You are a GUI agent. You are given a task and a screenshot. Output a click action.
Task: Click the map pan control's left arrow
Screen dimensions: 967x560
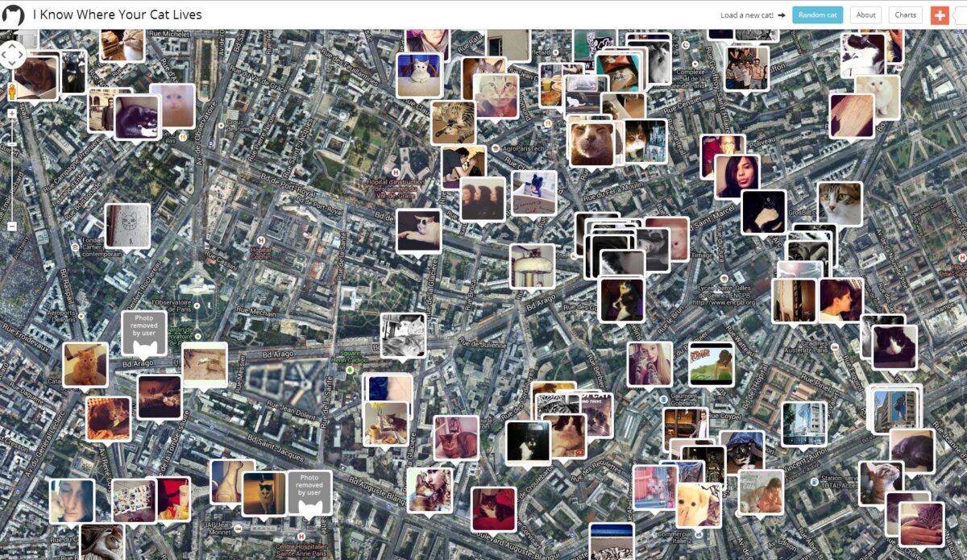(4, 56)
